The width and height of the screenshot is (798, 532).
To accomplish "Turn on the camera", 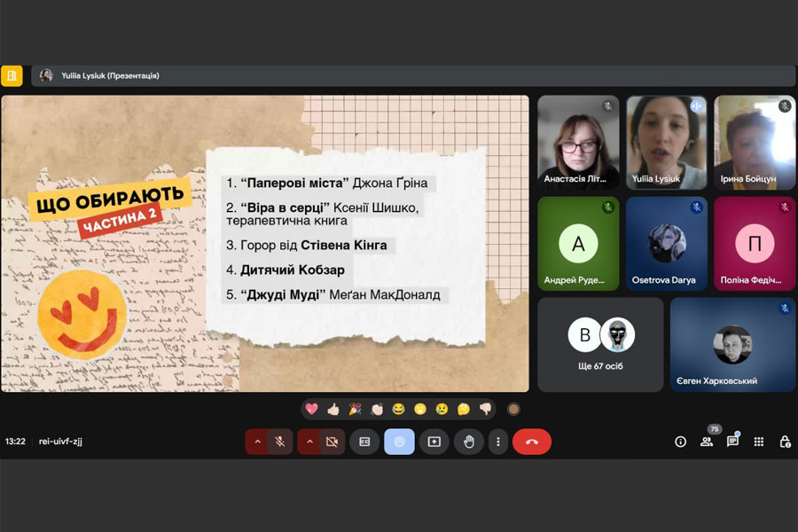I will (332, 442).
